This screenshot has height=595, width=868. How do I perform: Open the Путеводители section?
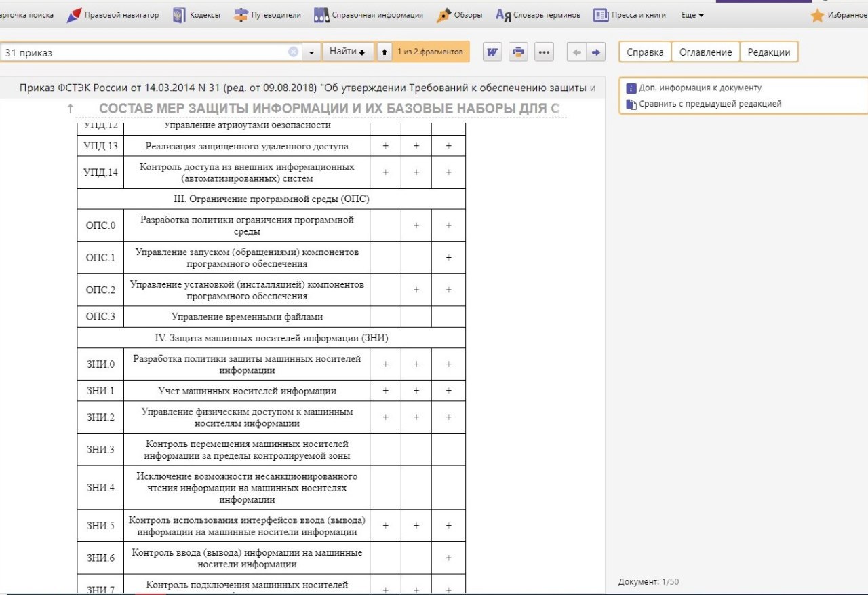[267, 15]
